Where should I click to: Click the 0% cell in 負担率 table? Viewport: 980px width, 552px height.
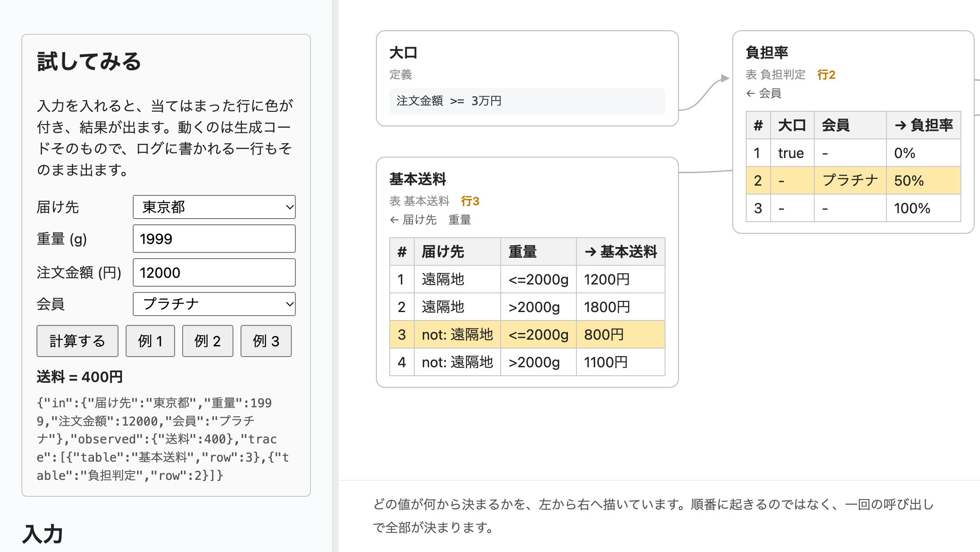923,153
